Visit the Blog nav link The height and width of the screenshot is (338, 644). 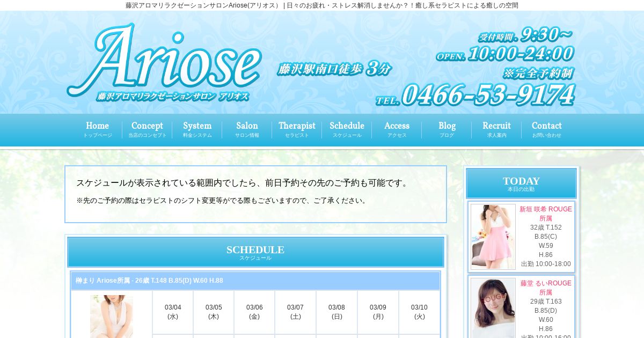pos(447,129)
